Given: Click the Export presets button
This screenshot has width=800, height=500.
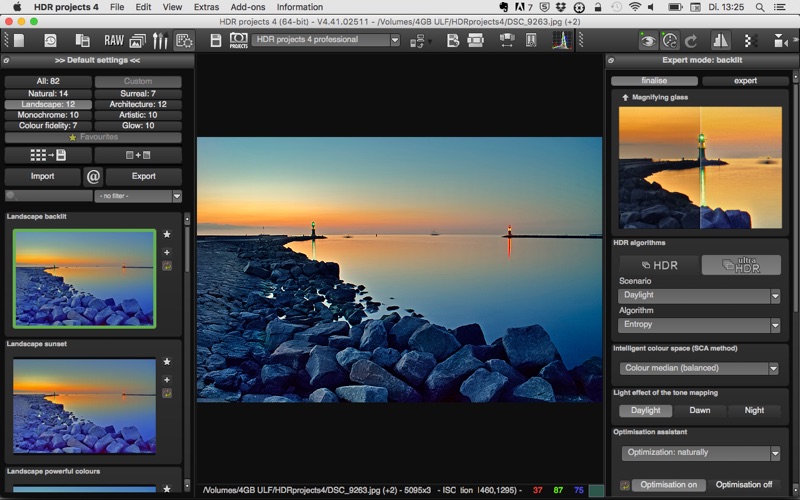Looking at the screenshot, I should tap(143, 177).
